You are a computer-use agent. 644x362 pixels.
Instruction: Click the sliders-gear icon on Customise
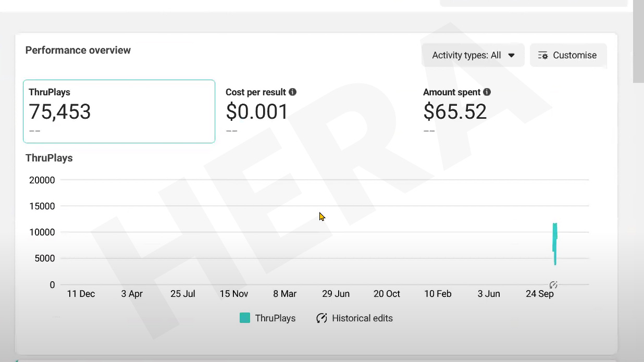[x=543, y=55]
